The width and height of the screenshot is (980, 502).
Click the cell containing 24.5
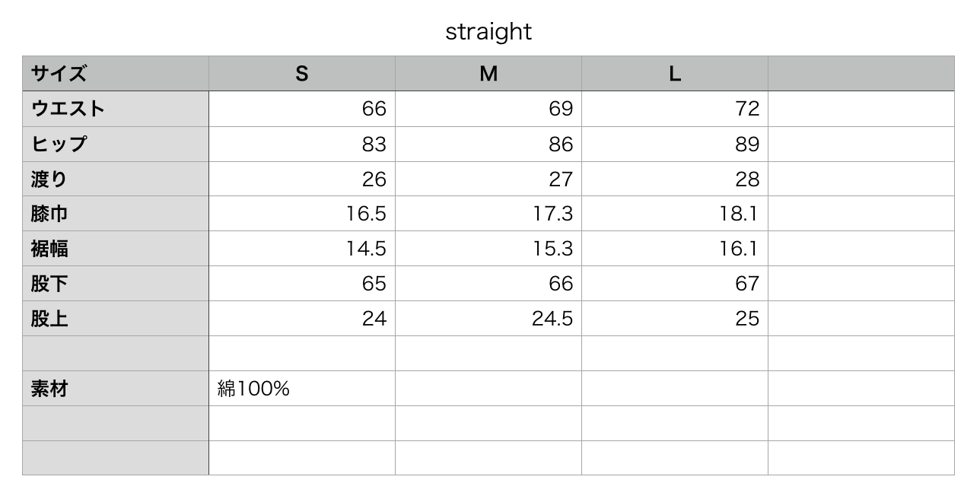[x=488, y=319]
